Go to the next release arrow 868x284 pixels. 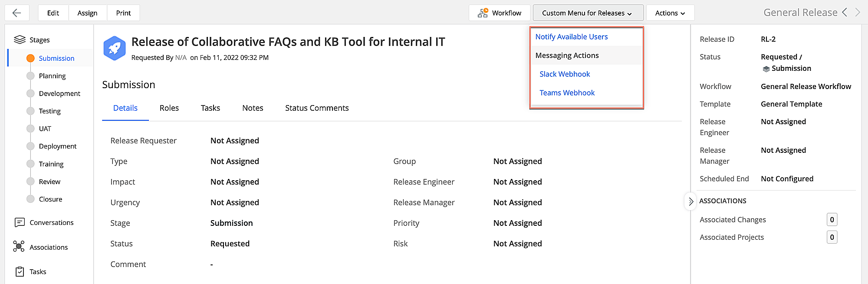(x=858, y=13)
